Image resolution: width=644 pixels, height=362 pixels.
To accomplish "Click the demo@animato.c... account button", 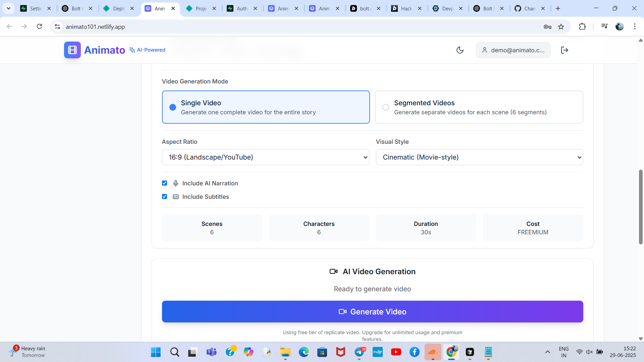I will (513, 50).
